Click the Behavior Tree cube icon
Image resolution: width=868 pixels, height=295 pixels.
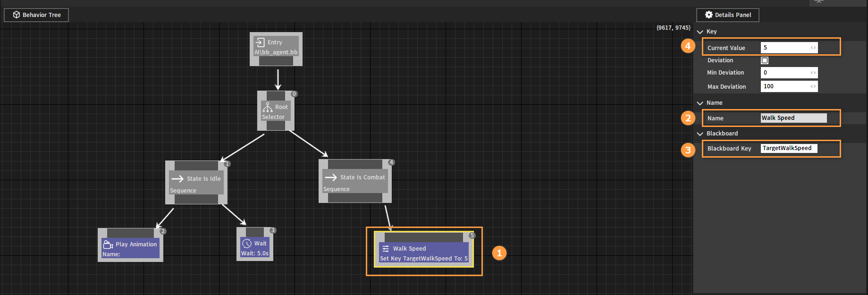17,15
